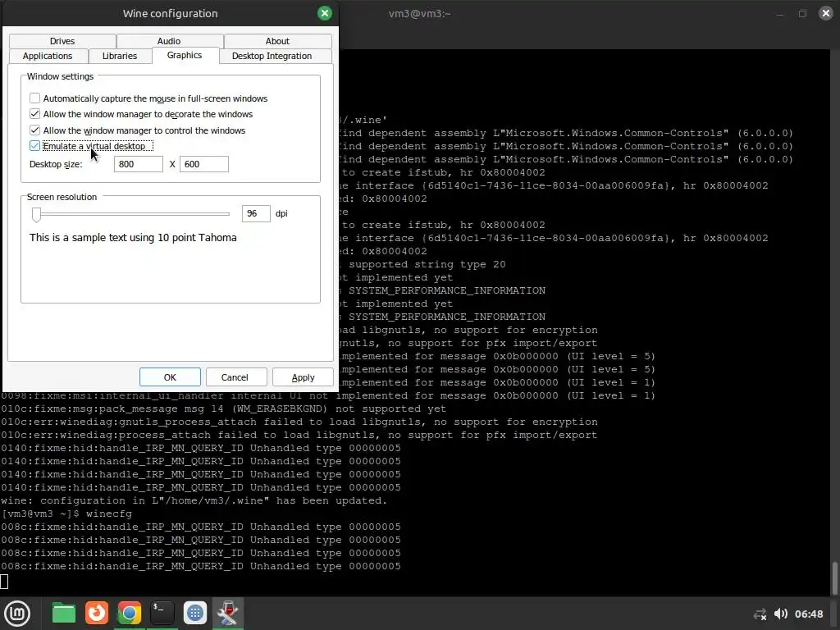Click the desktop height field showing 600

pyautogui.click(x=204, y=164)
